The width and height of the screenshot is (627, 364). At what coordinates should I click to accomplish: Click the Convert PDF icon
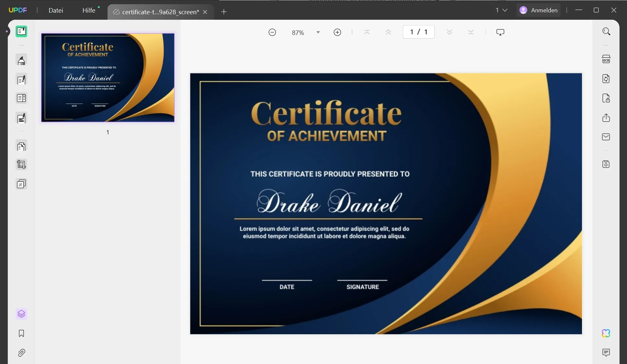[x=606, y=79]
